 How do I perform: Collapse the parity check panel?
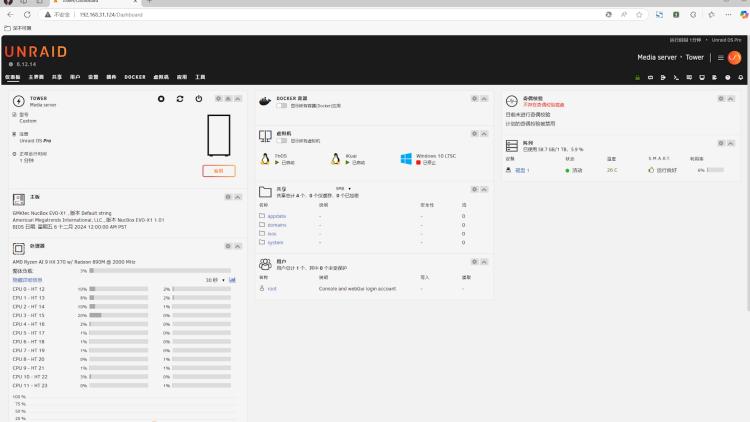pyautogui.click(x=730, y=99)
